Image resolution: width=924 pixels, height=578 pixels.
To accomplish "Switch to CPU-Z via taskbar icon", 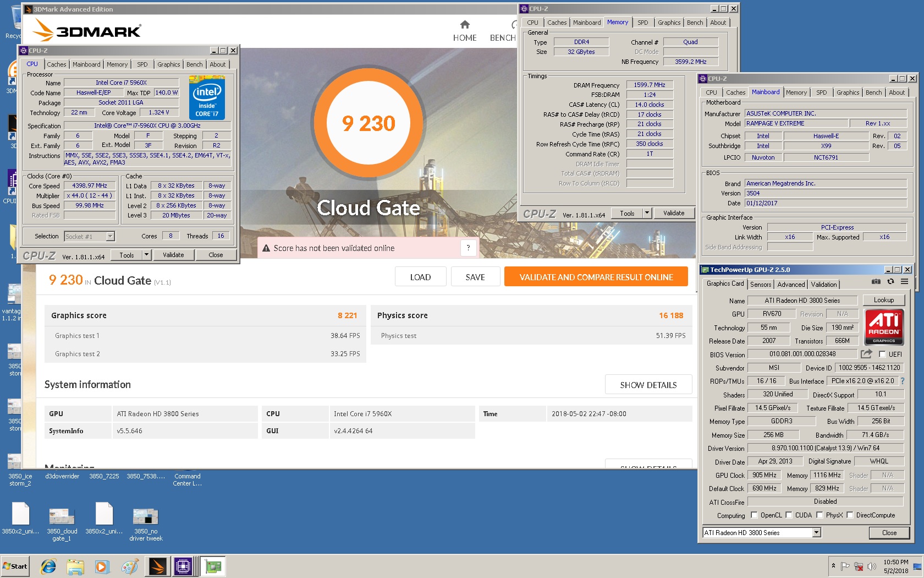I will tap(183, 566).
